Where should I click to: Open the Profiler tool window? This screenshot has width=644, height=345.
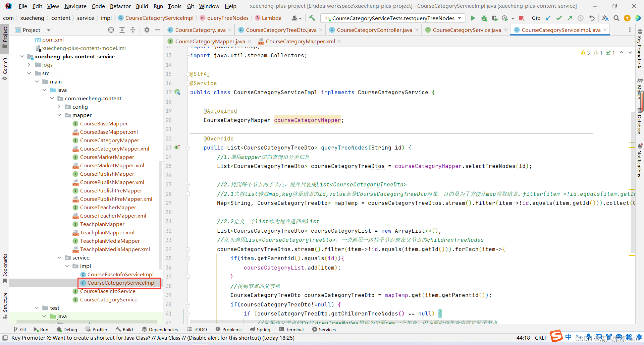pos(96,330)
